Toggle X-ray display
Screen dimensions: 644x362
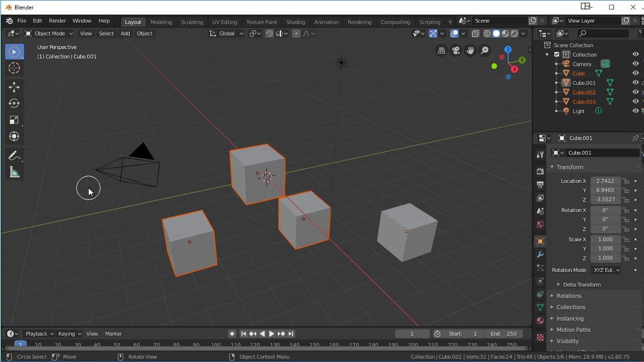tap(475, 34)
